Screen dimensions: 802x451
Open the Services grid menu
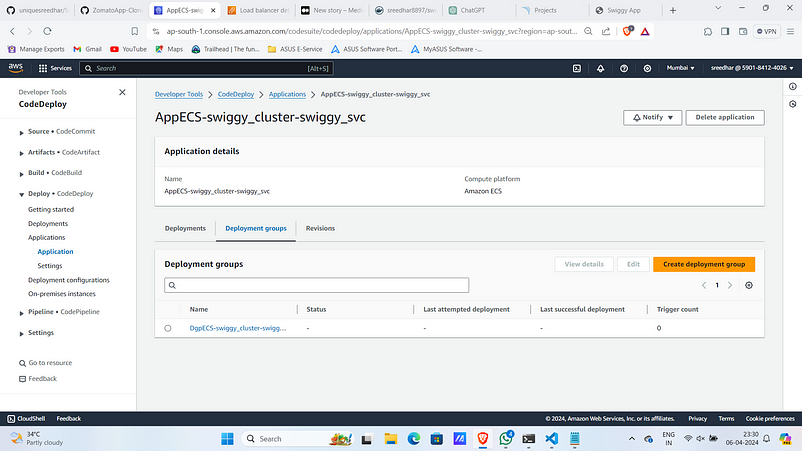tap(55, 68)
